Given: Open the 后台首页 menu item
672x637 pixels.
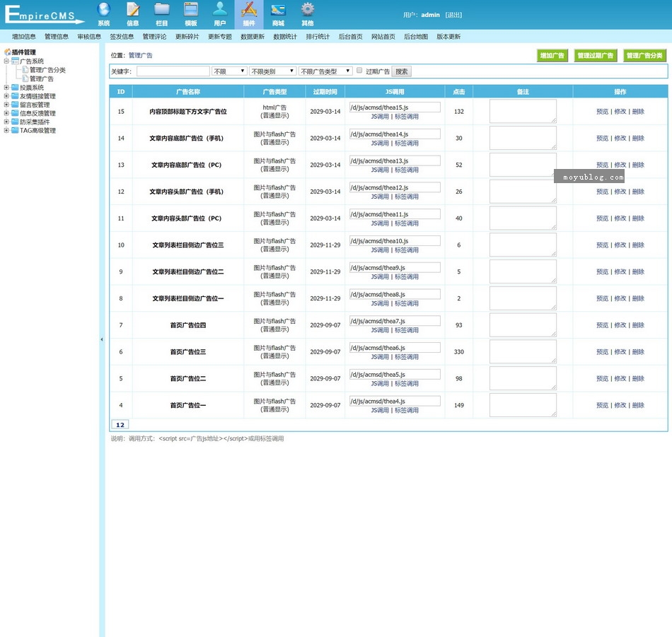Looking at the screenshot, I should click(351, 37).
